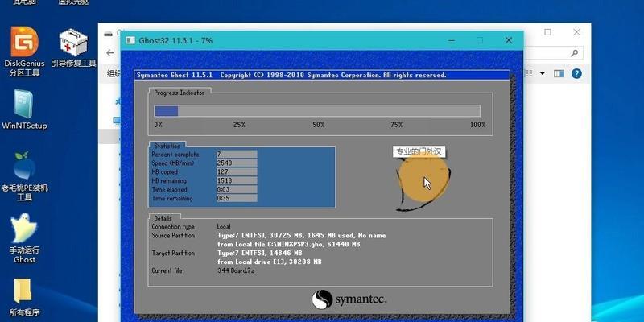Click the Target Partition line with 14846 MB

coord(259,253)
